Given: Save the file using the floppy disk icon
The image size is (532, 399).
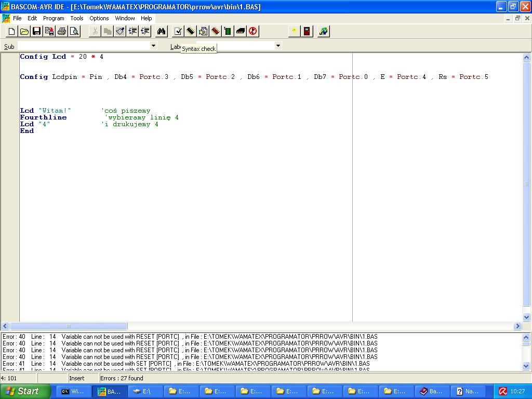Looking at the screenshot, I should 37,32.
